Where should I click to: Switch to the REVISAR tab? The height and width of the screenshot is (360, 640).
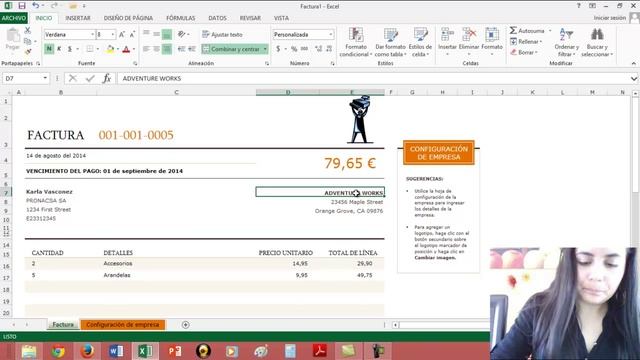(250, 18)
